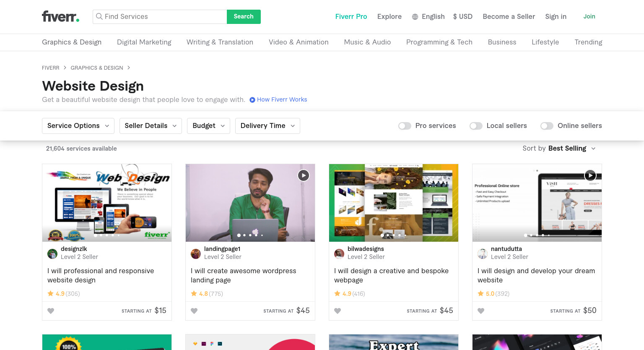Open the USD currency selector
This screenshot has height=350, width=644.
(x=462, y=16)
